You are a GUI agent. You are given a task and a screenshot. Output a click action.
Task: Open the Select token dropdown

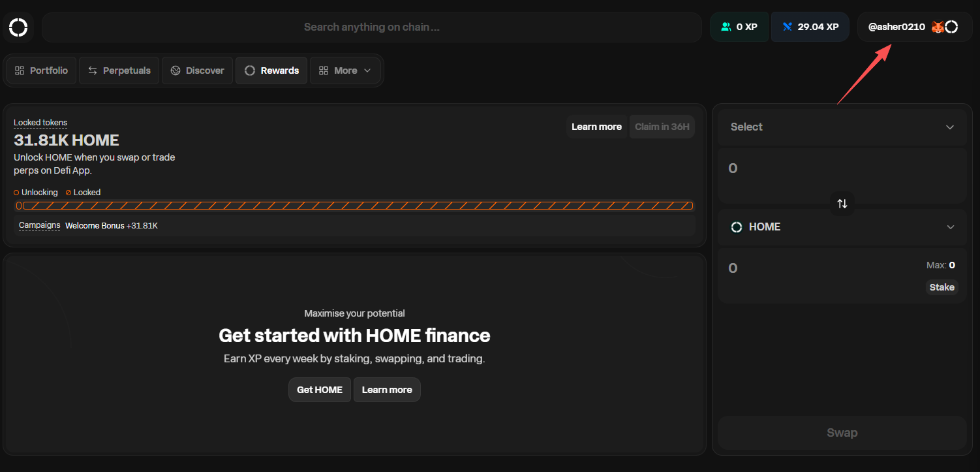(x=842, y=127)
